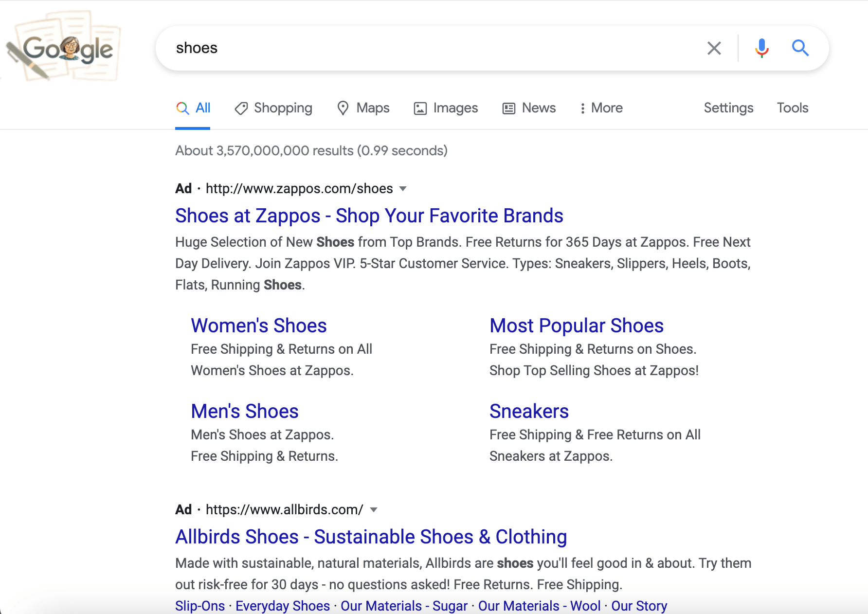
Task: Switch to the Images results tab
Action: pos(446,108)
